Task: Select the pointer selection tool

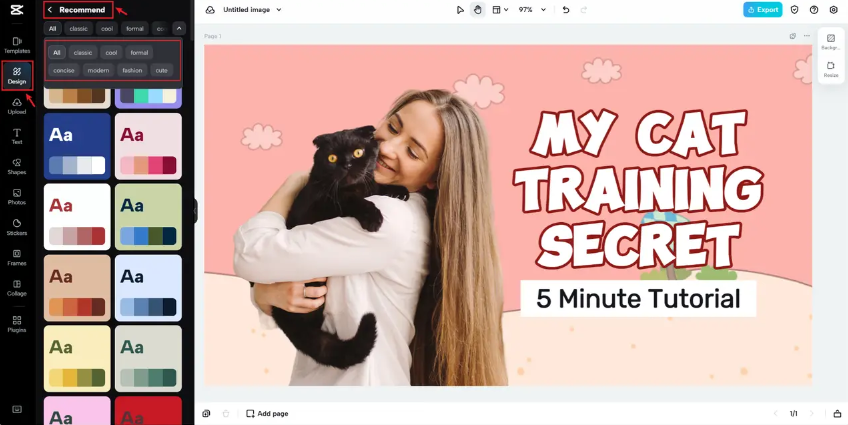Action: pyautogui.click(x=460, y=10)
